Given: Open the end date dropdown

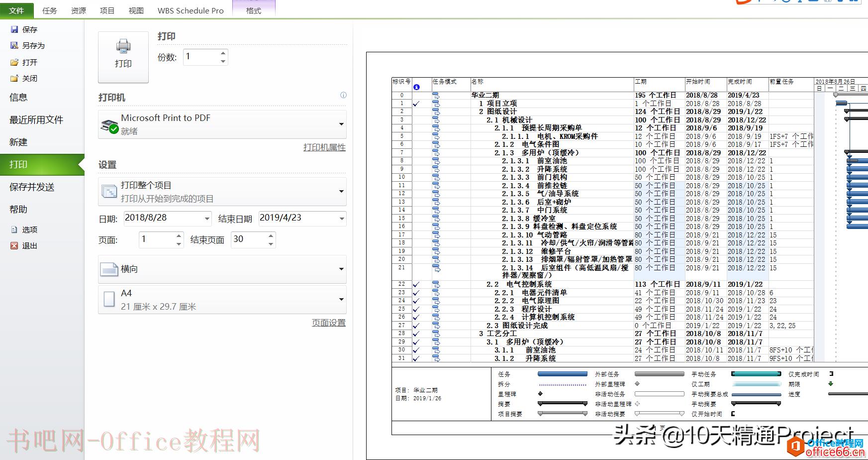Looking at the screenshot, I should pyautogui.click(x=342, y=219).
